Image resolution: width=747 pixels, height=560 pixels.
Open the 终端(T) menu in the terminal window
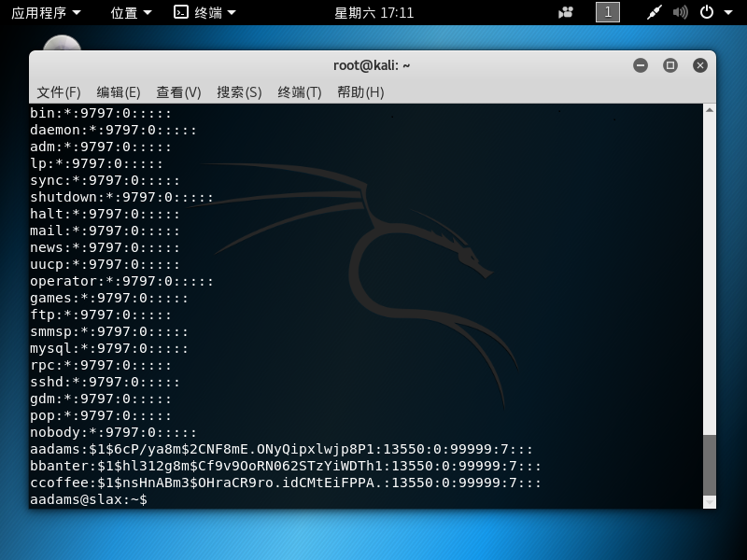(x=300, y=91)
